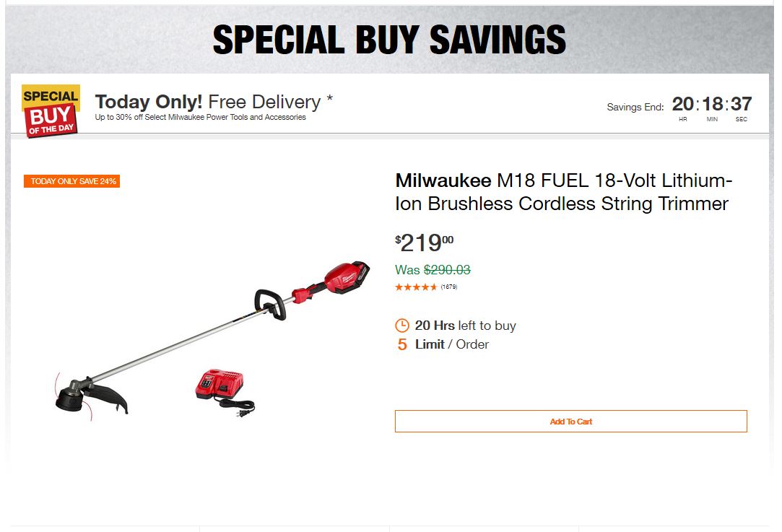782x532 pixels.
Task: Click the crossed-out Was $290.03 price
Action: click(x=433, y=270)
